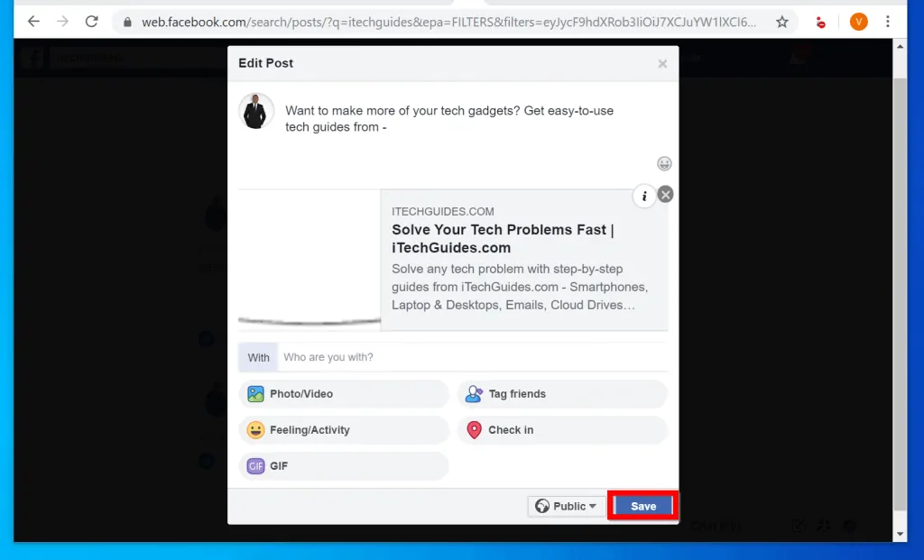Reload the page in Chrome

[91, 22]
